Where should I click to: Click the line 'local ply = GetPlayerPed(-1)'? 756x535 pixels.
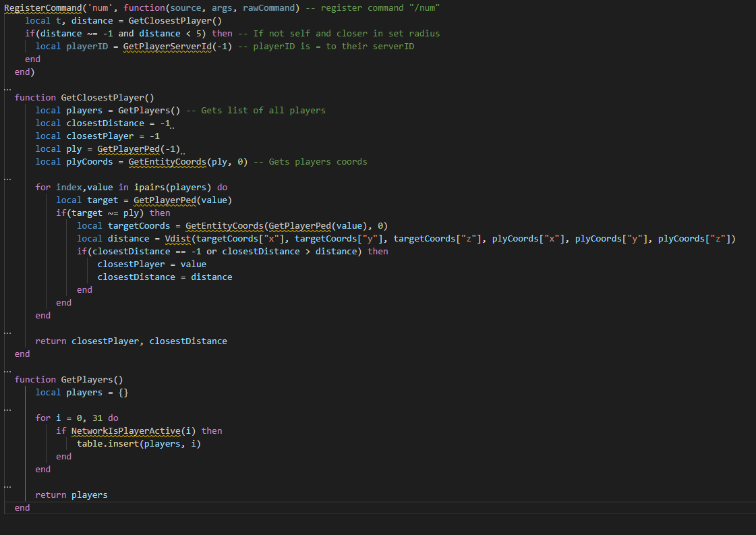pyautogui.click(x=107, y=148)
